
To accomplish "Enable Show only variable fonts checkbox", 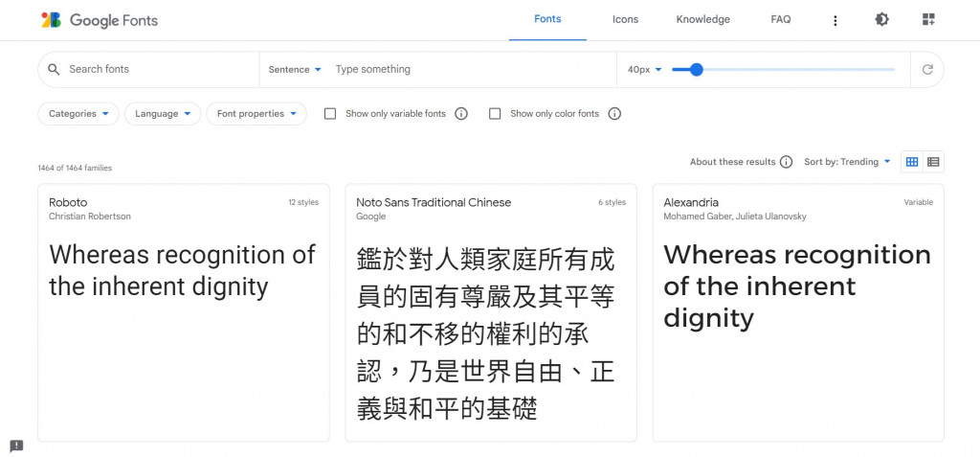I will pos(330,114).
